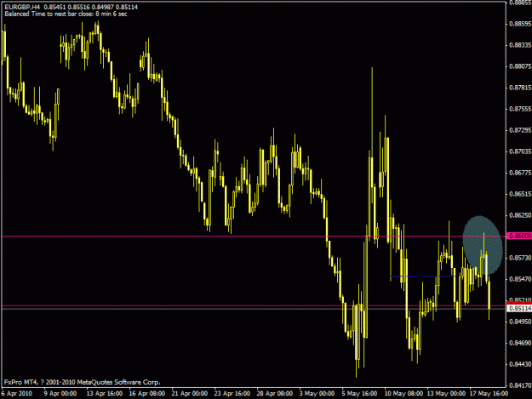Image resolution: width=532 pixels, height=399 pixels.
Task: Click the '3 May 00:00' time axis label
Action: pyautogui.click(x=317, y=394)
